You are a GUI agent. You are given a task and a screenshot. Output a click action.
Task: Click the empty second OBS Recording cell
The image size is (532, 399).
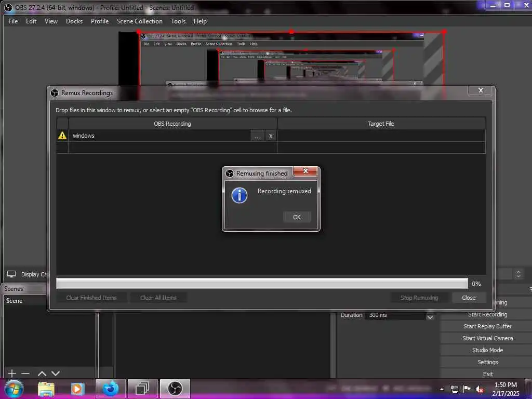(x=172, y=148)
